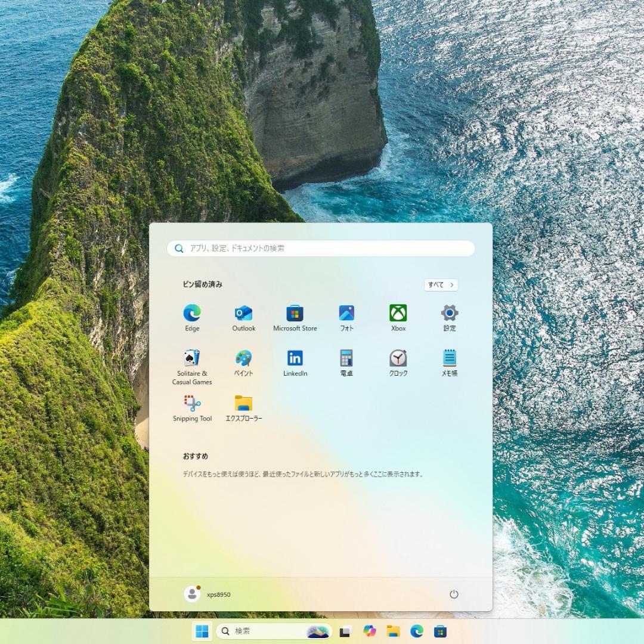Expand all apps via すべて button
Screen dimensions: 644x644
pos(441,285)
